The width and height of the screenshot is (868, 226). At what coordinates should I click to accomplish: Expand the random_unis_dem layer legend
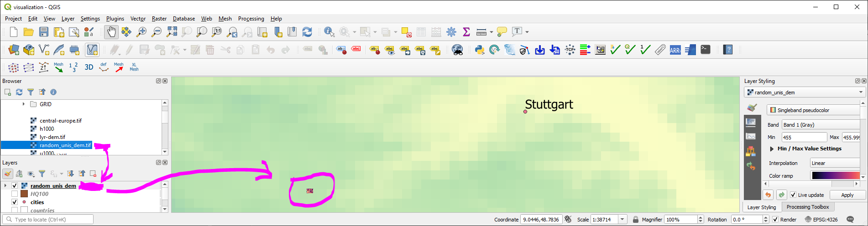click(x=5, y=186)
